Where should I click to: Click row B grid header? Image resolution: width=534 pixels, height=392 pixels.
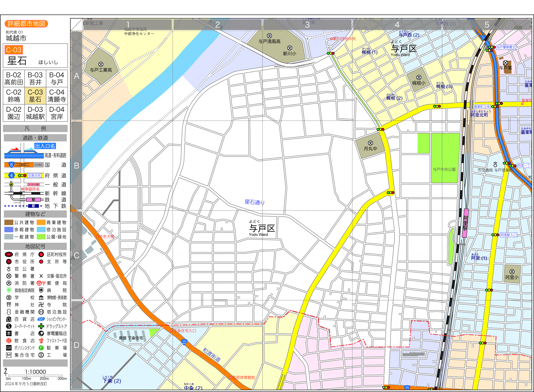76,166
